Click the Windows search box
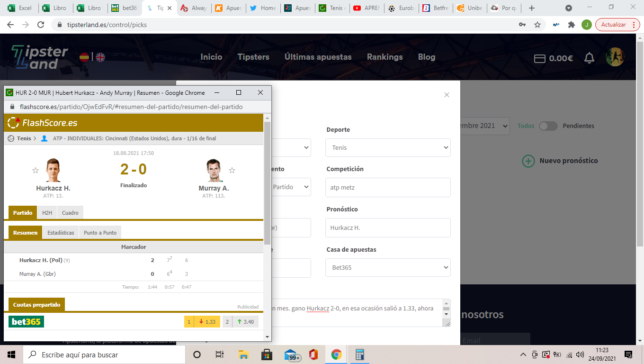The width and height of the screenshot is (644, 364). click(x=104, y=355)
